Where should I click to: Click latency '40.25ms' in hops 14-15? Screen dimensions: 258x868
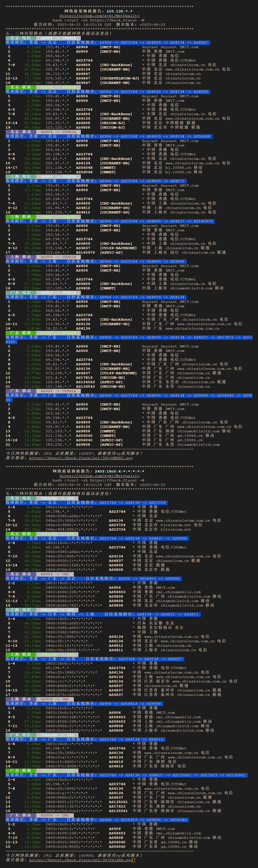33,690
